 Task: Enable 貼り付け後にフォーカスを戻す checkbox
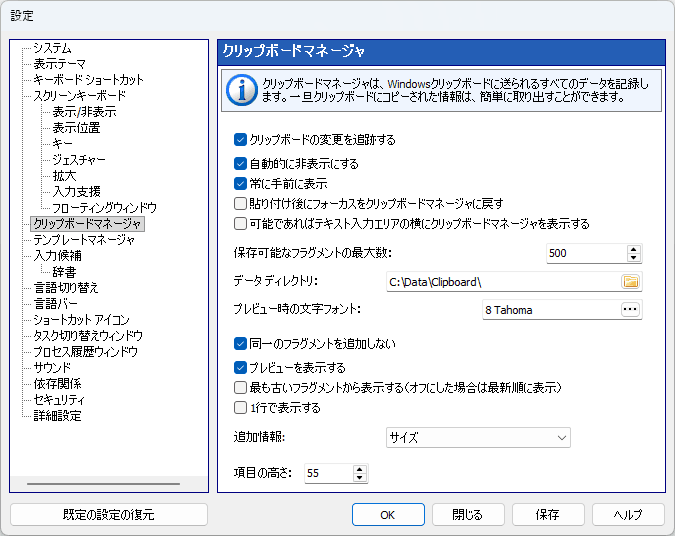pos(240,203)
